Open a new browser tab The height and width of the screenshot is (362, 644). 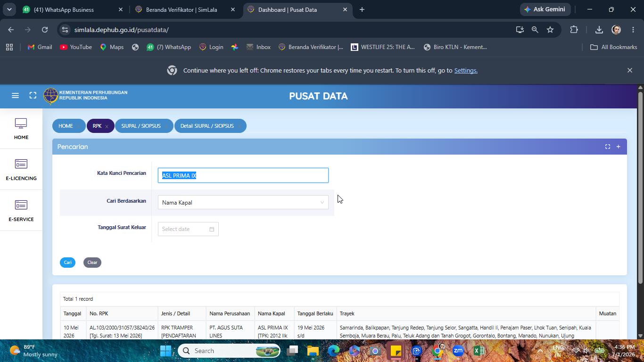(362, 9)
